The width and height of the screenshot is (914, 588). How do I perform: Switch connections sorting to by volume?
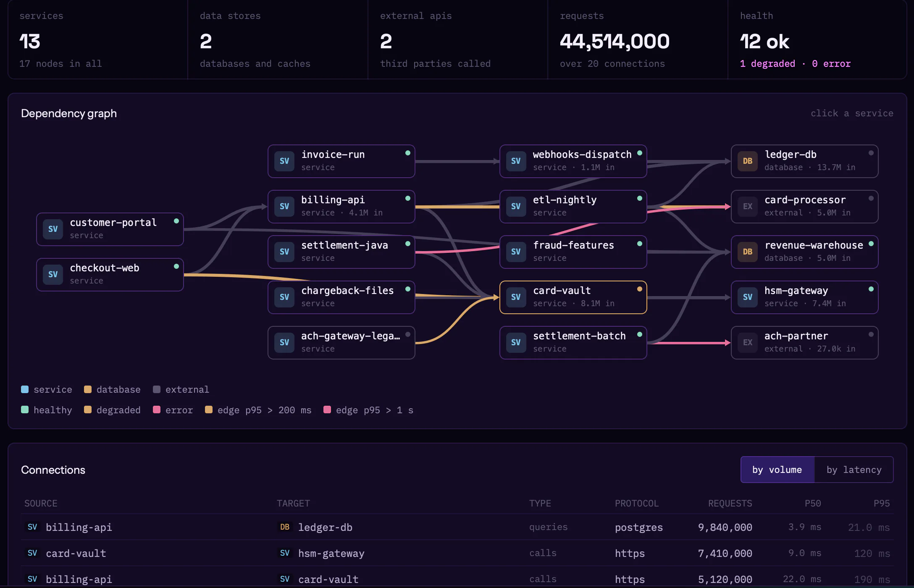point(777,470)
